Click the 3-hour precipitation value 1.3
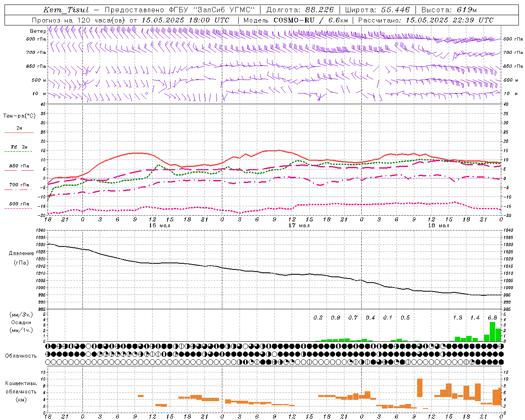 coord(457,317)
